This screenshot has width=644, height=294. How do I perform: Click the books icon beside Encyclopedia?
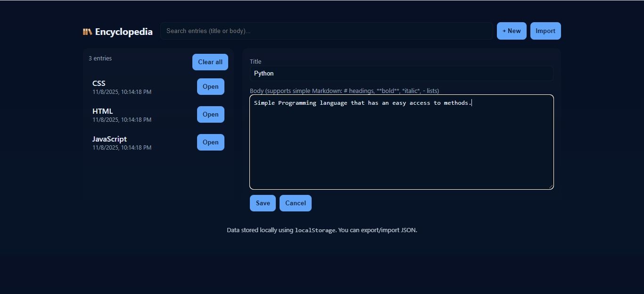[x=87, y=32]
